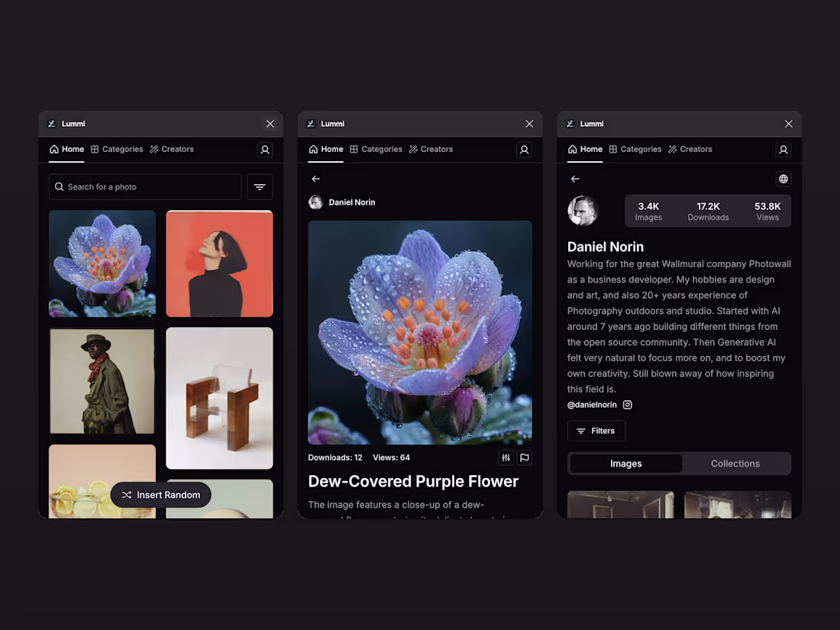840x630 pixels.
Task: Click the Lummi logo icon
Action: tap(53, 124)
